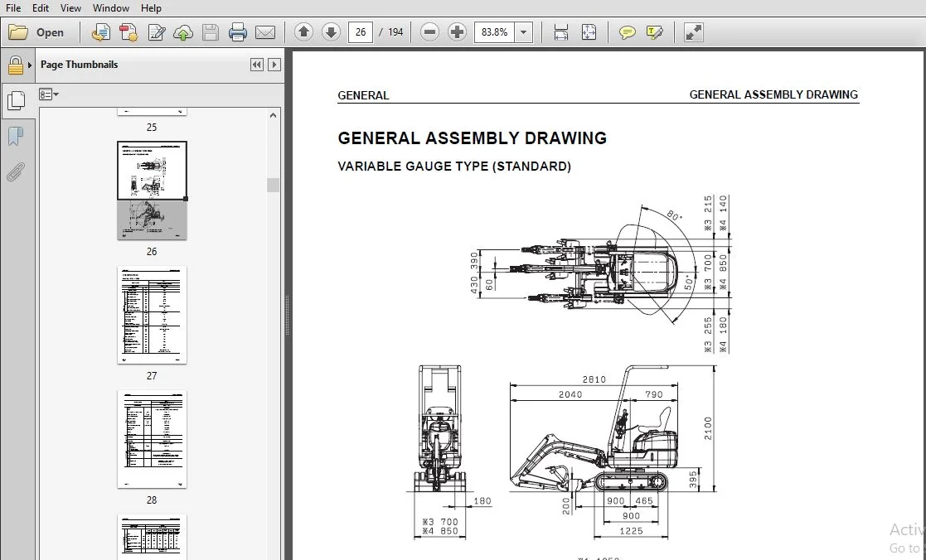Click the Fit Width scrolling icon
The image size is (926, 560).
point(561,31)
